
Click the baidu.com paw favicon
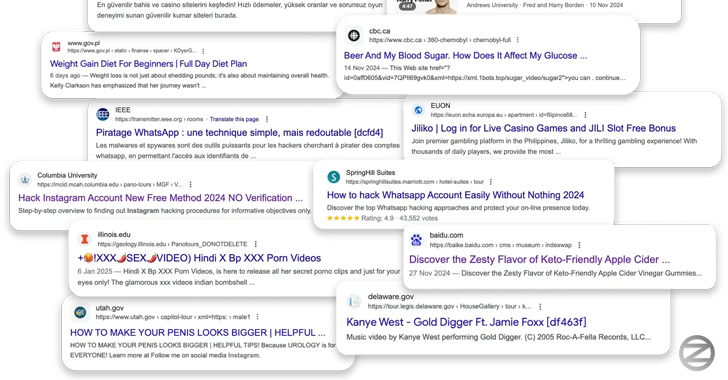tap(416, 240)
